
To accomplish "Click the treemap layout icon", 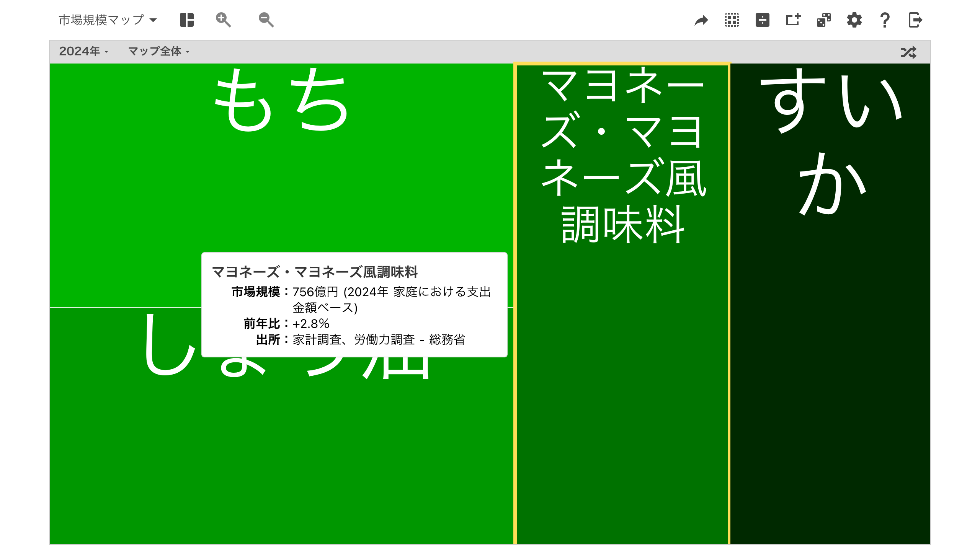I will click(187, 20).
